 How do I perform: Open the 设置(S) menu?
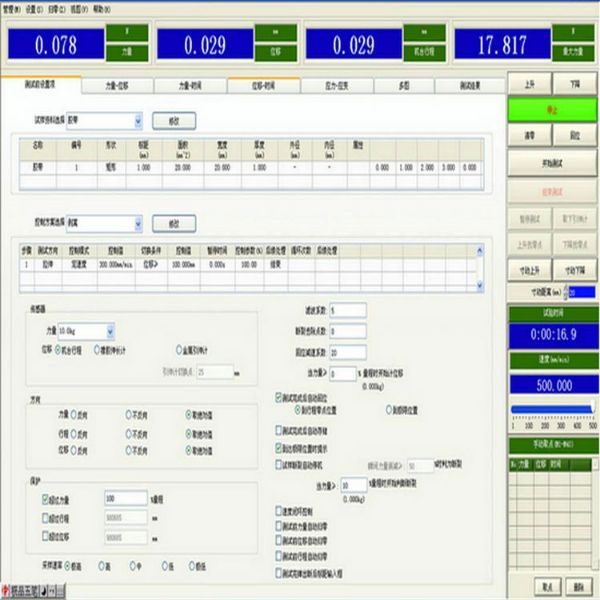[33, 5]
